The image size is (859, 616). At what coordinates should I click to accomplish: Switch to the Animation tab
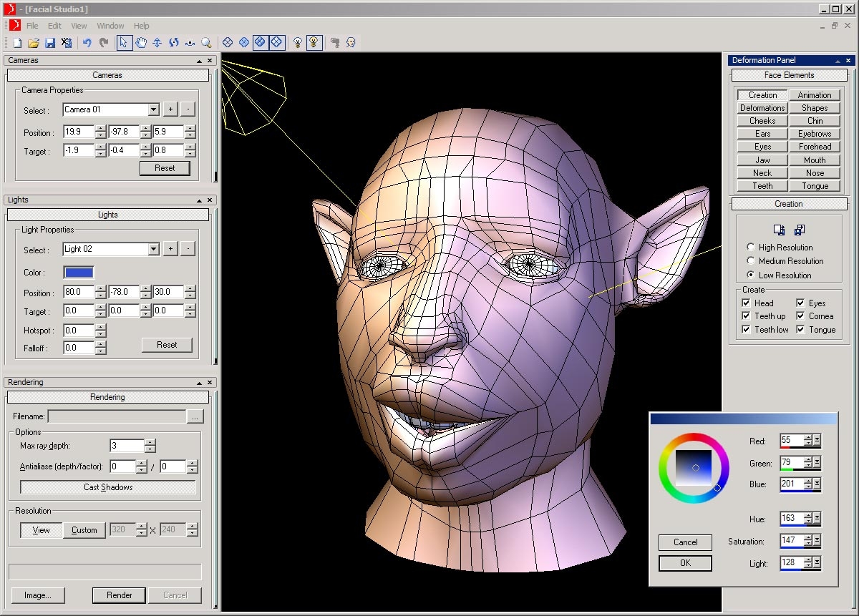click(x=815, y=94)
